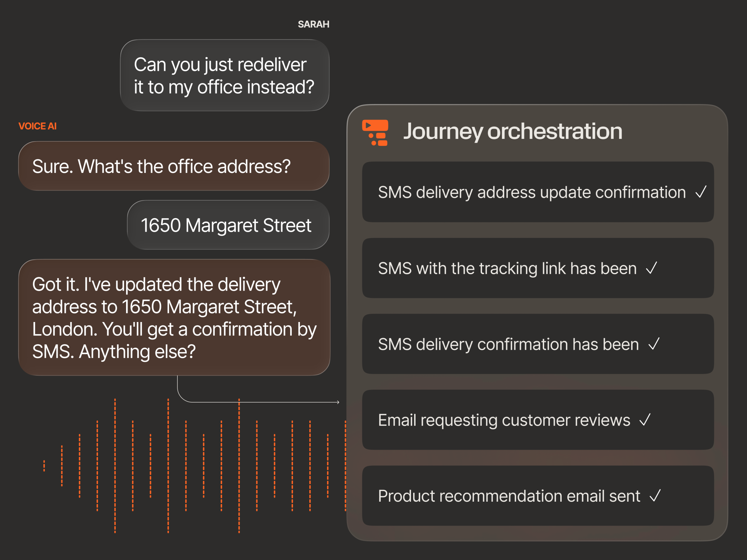This screenshot has height=560, width=747.
Task: Click the SARAH speaker label
Action: click(x=313, y=24)
